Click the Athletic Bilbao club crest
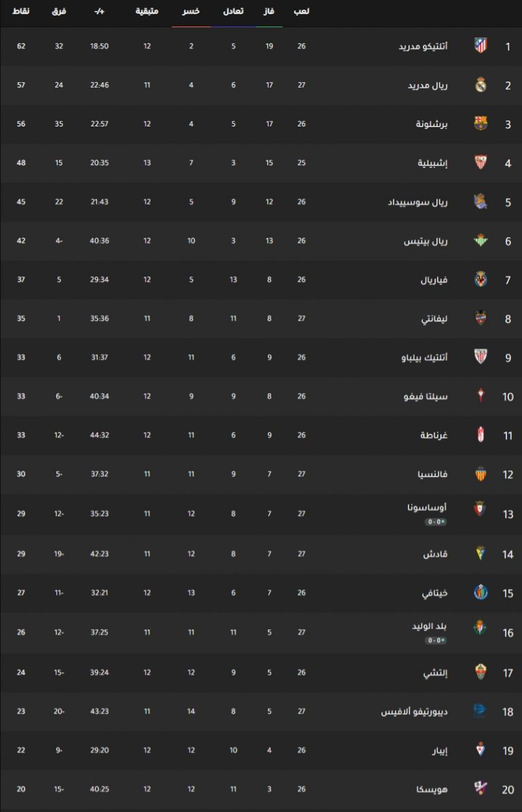Viewport: 522px width, 812px height. tap(481, 357)
